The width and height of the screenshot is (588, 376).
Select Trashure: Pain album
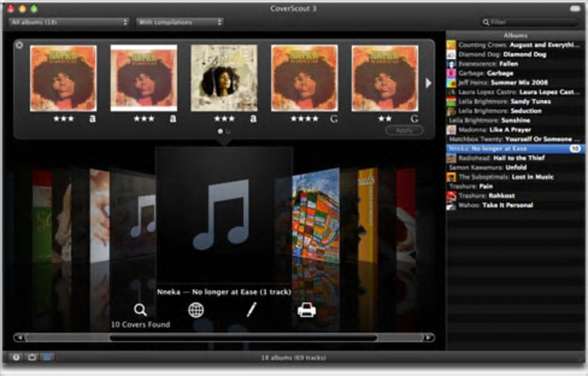coord(515,186)
